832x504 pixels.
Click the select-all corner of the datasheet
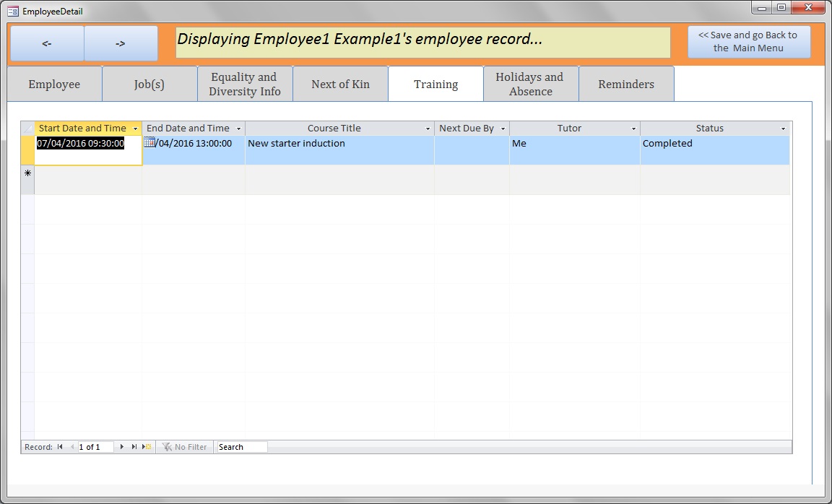[x=27, y=129]
